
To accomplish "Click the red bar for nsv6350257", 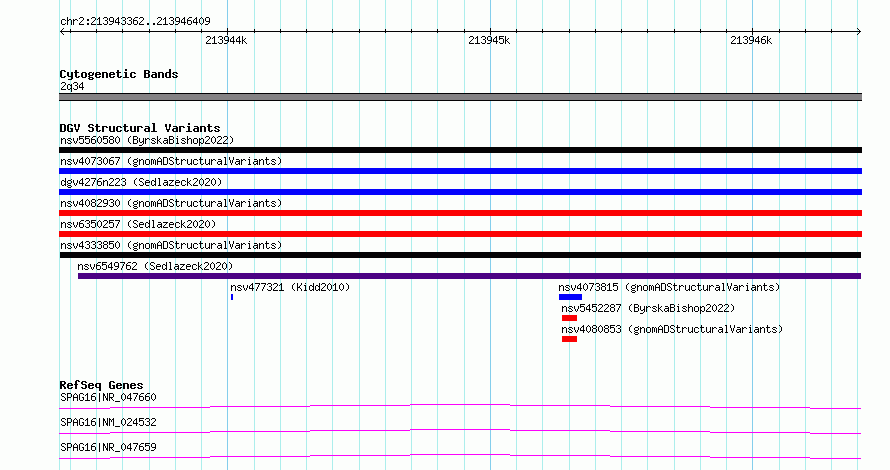I will coord(460,234).
